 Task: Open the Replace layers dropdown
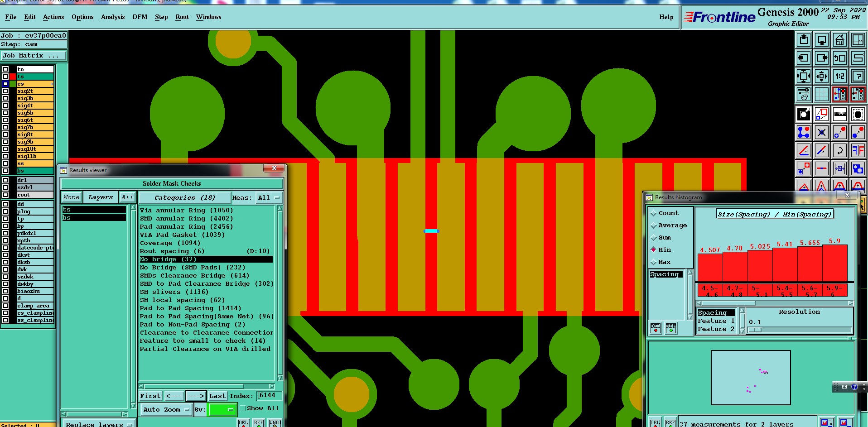pos(99,424)
